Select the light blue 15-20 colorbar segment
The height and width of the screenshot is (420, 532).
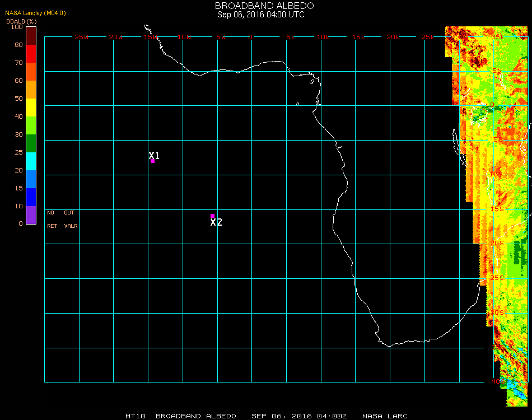31,179
